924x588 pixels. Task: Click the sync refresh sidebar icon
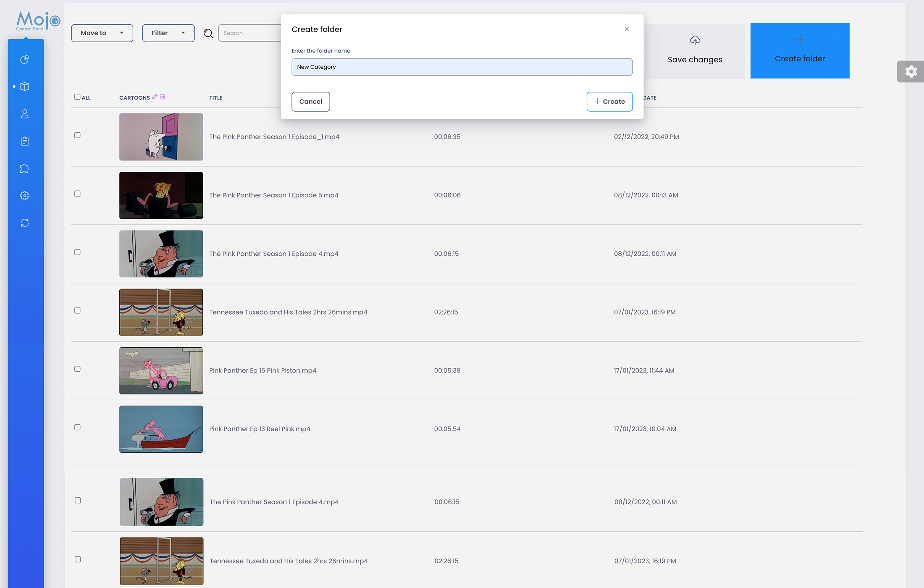pyautogui.click(x=25, y=223)
